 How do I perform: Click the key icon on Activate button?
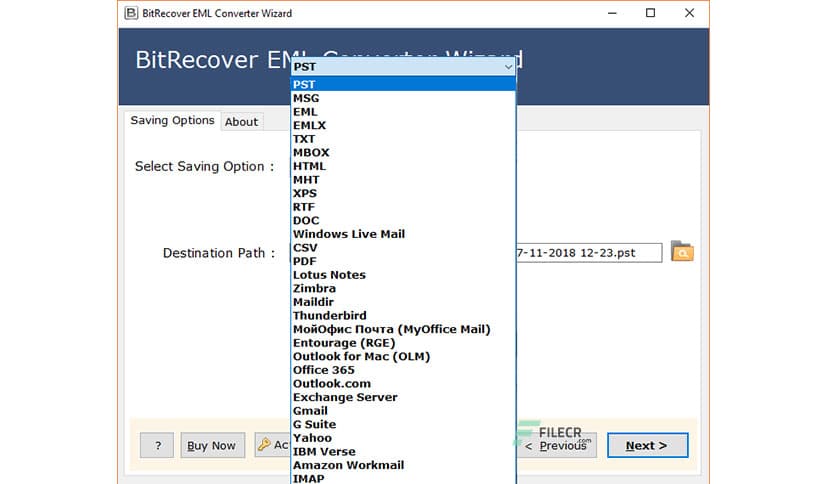pos(264,445)
